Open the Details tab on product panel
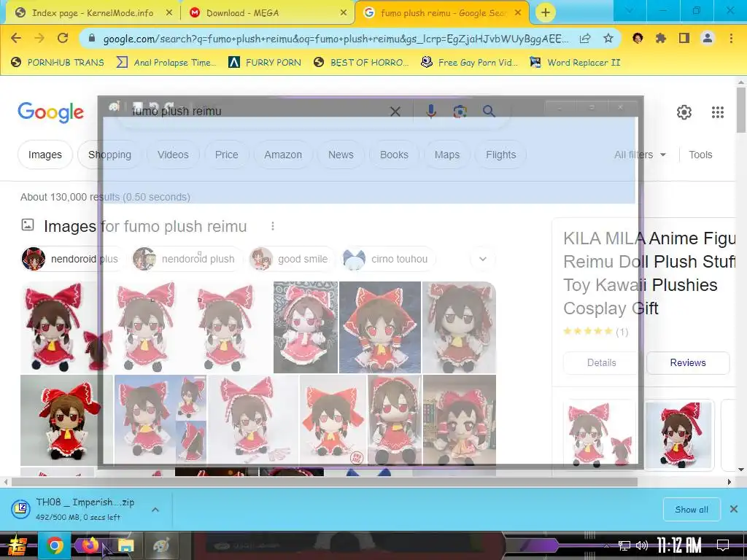Screen dimensions: 747x560 601,363
